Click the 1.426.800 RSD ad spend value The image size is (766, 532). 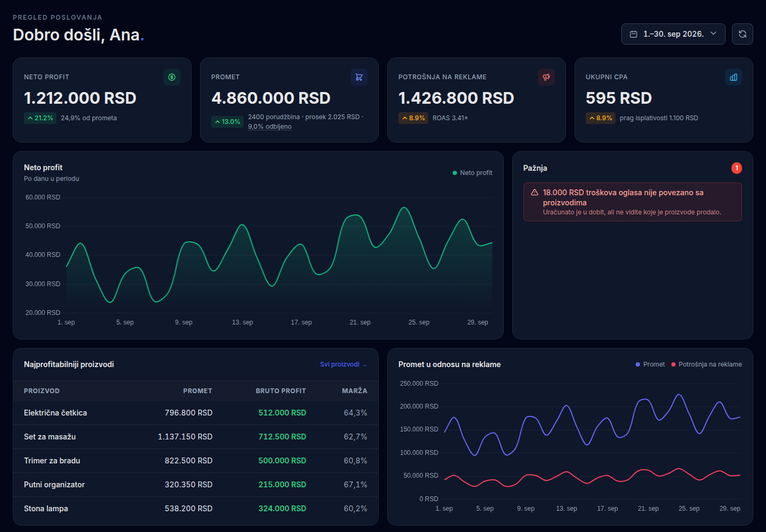pos(456,98)
